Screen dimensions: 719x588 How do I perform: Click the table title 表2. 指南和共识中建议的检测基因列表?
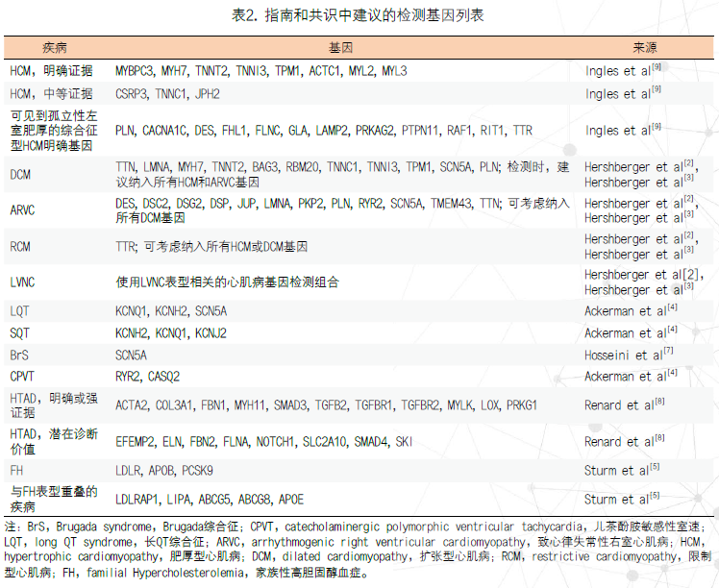[x=358, y=15]
